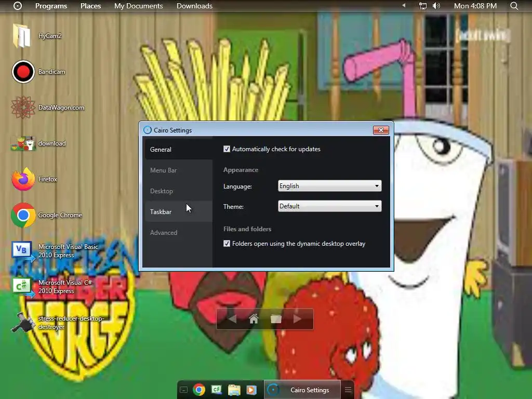532x399 pixels.
Task: Click the desktop navigation home icon
Action: pyautogui.click(x=254, y=319)
